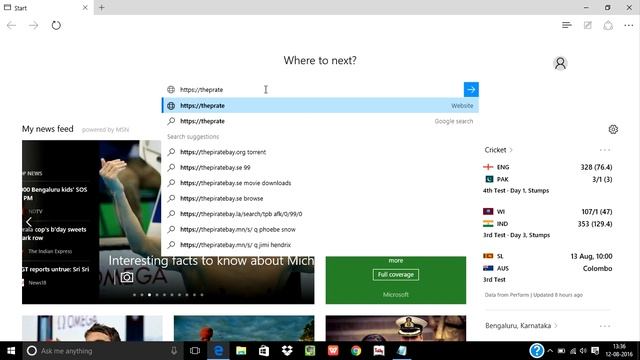Viewport: 640px width, 360px height.
Task: Select suggestion thepiratebay.la/search/tpb afk/0/99/0
Action: tap(320, 214)
